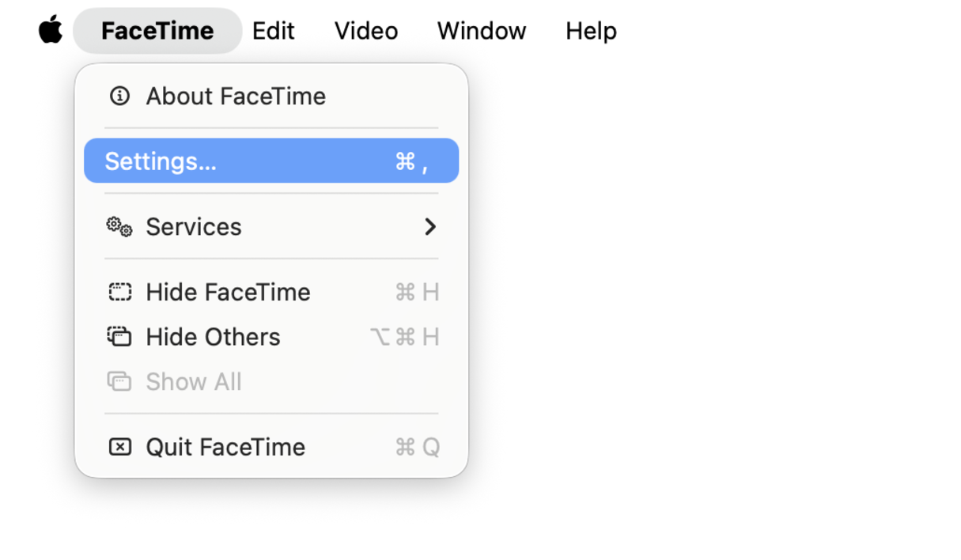Select the About FaceTime text
This screenshot has width=961, height=560.
click(x=236, y=96)
